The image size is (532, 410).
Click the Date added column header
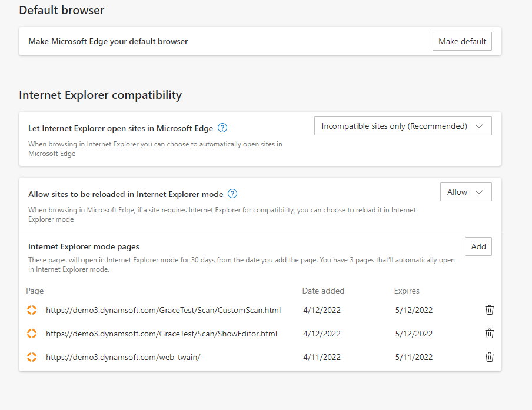click(323, 291)
